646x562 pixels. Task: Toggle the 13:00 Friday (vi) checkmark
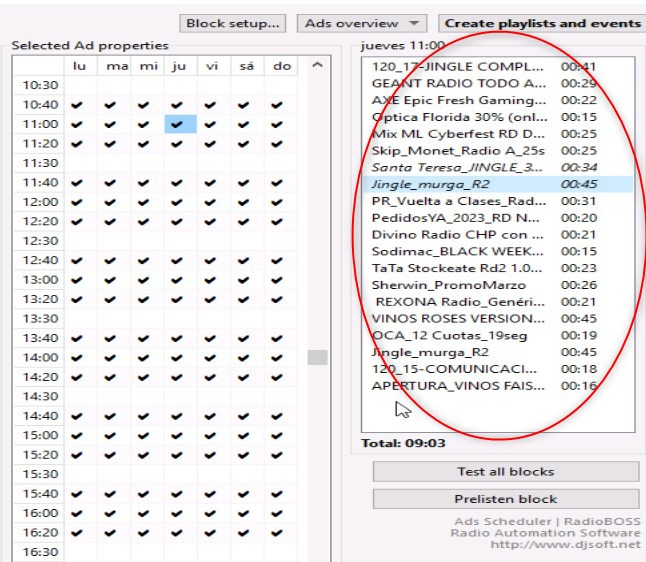click(x=210, y=280)
